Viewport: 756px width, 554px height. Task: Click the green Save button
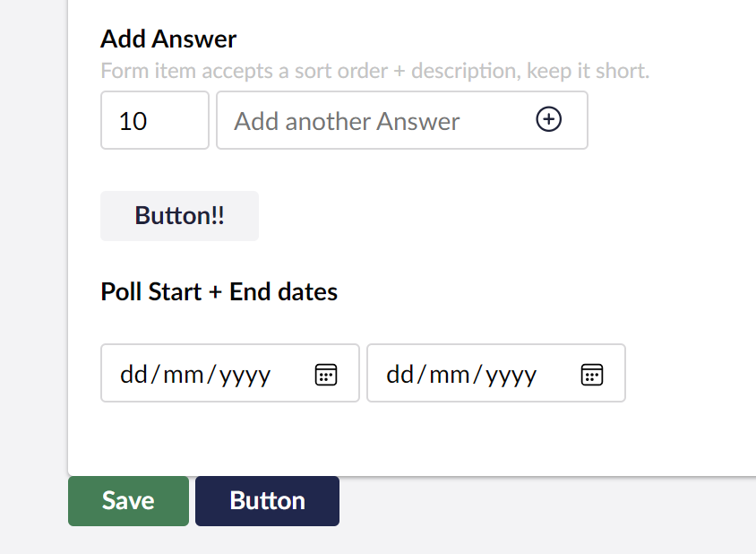click(x=128, y=501)
